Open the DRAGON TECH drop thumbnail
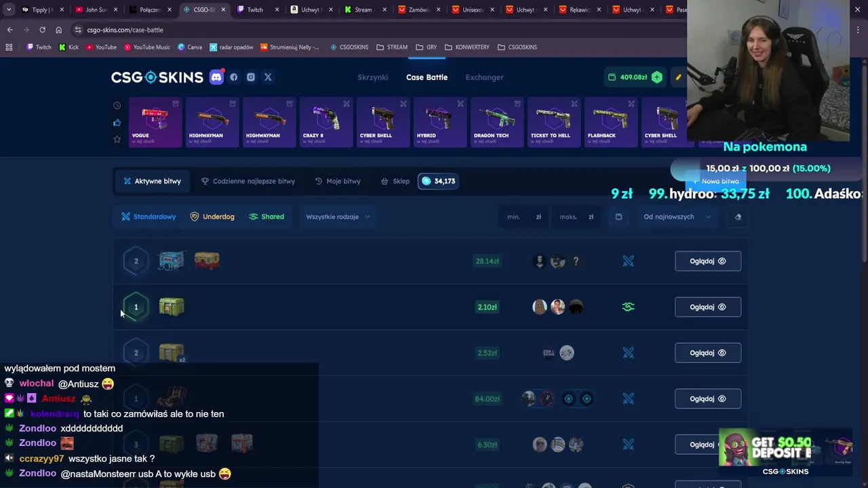This screenshot has height=488, width=868. 497,123
